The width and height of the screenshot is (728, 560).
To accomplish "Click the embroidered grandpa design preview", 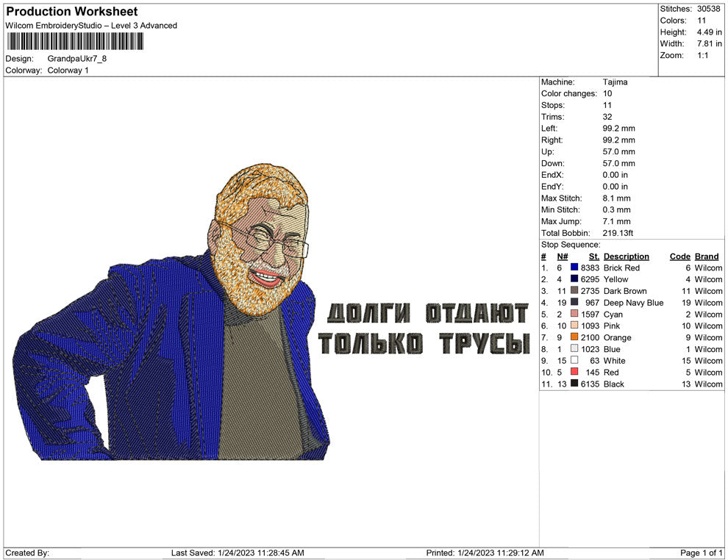I will [x=184, y=316].
